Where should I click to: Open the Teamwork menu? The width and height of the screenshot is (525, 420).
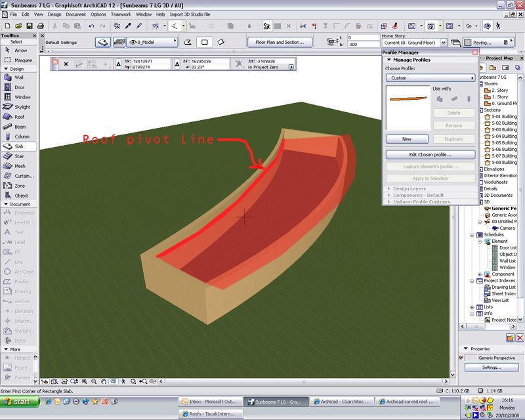coord(121,14)
